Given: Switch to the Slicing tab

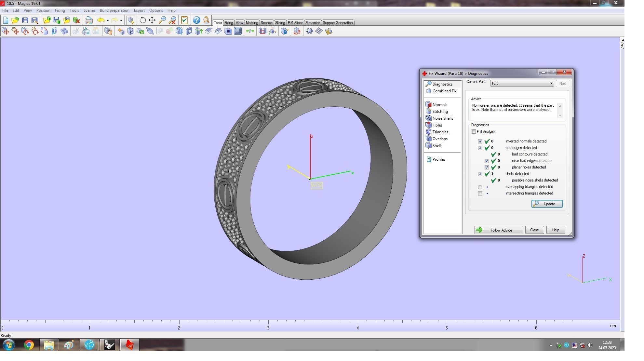Looking at the screenshot, I should coord(280,23).
